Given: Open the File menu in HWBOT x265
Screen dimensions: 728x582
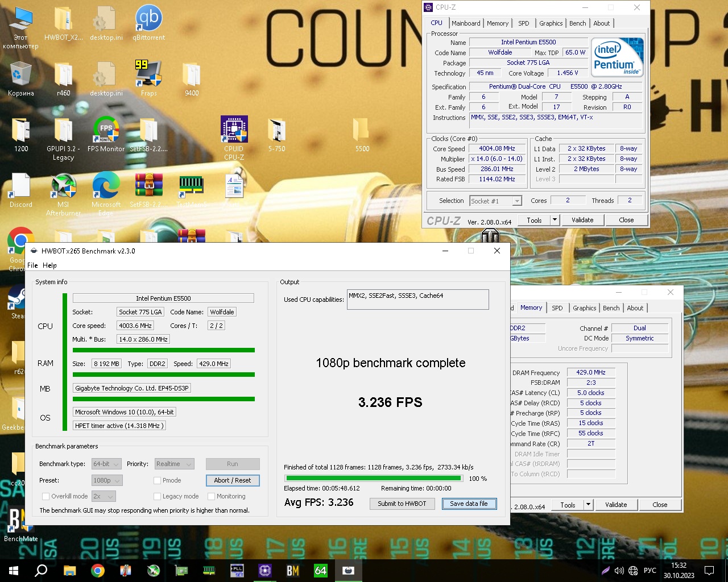Looking at the screenshot, I should coord(32,265).
